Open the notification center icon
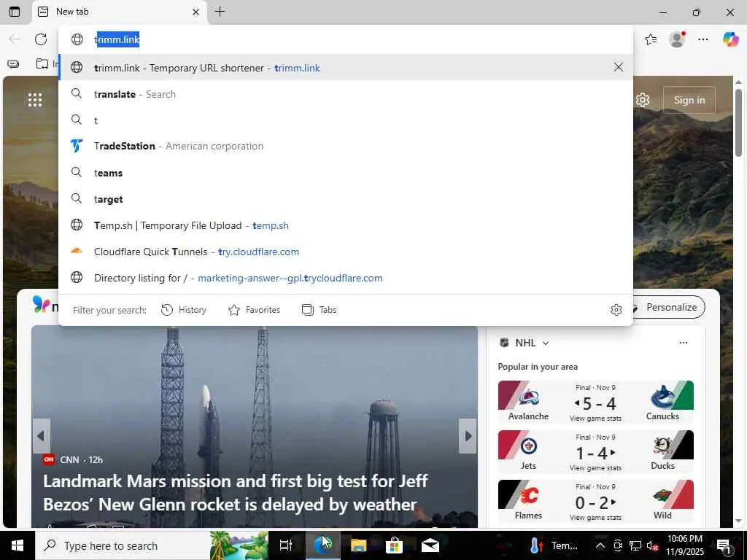This screenshot has width=747, height=560. [x=724, y=545]
